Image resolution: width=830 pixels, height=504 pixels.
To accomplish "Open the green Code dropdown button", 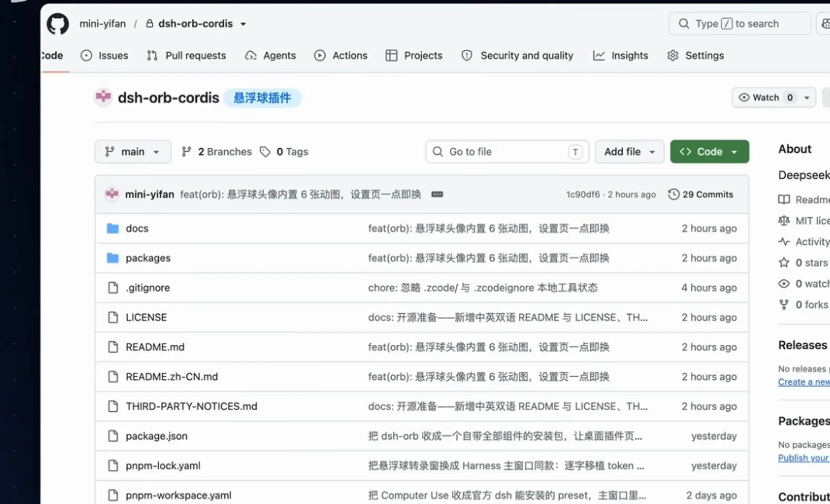I will click(x=709, y=151).
